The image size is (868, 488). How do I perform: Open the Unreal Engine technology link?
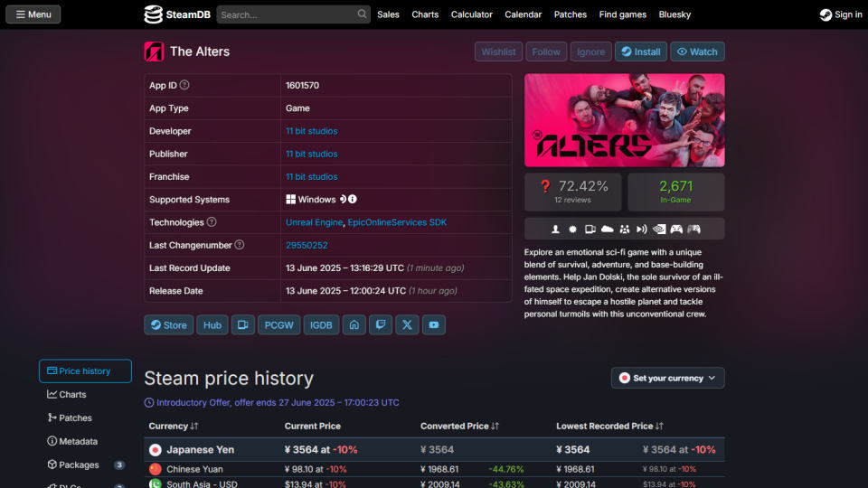(315, 222)
